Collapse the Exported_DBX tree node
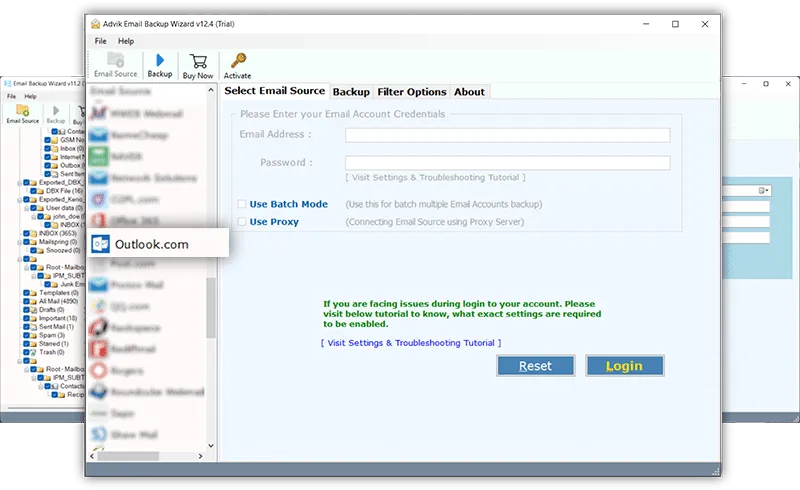The width and height of the screenshot is (800, 490). (19, 182)
